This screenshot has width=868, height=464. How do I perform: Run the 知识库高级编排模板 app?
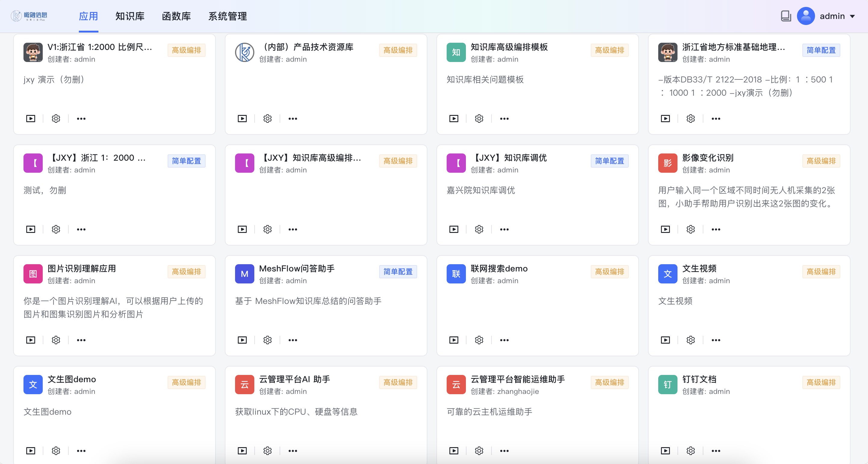454,118
